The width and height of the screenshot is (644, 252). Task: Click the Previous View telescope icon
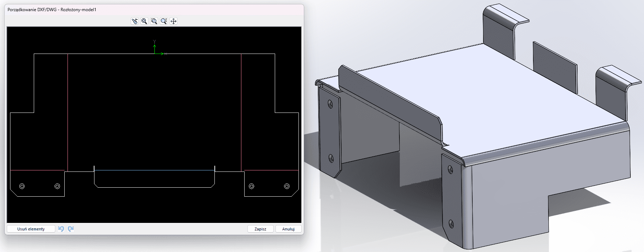135,21
